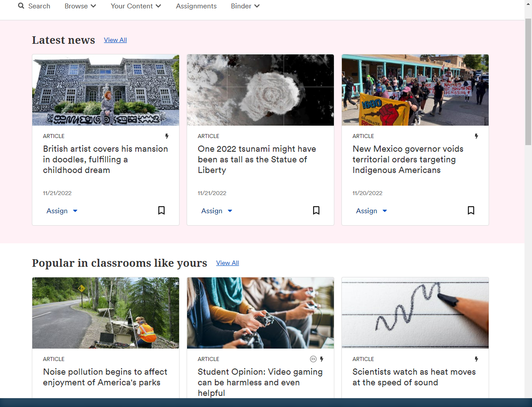Toggle the bookmark on the tsunami article
Viewport: 532px width, 407px height.
(316, 211)
